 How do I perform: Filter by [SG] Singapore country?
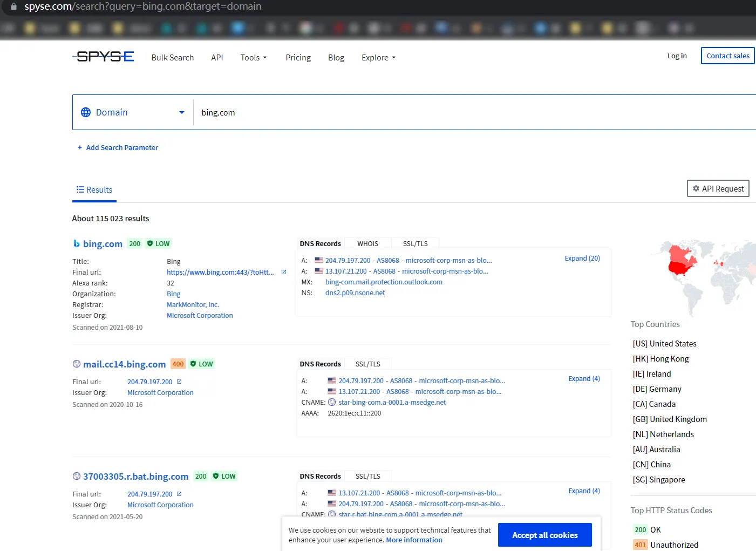coord(659,479)
